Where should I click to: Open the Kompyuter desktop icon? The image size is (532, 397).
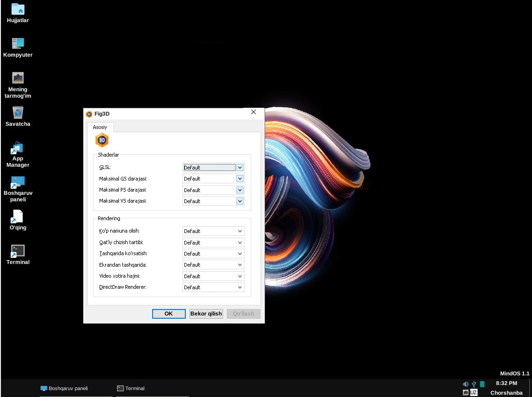(18, 44)
